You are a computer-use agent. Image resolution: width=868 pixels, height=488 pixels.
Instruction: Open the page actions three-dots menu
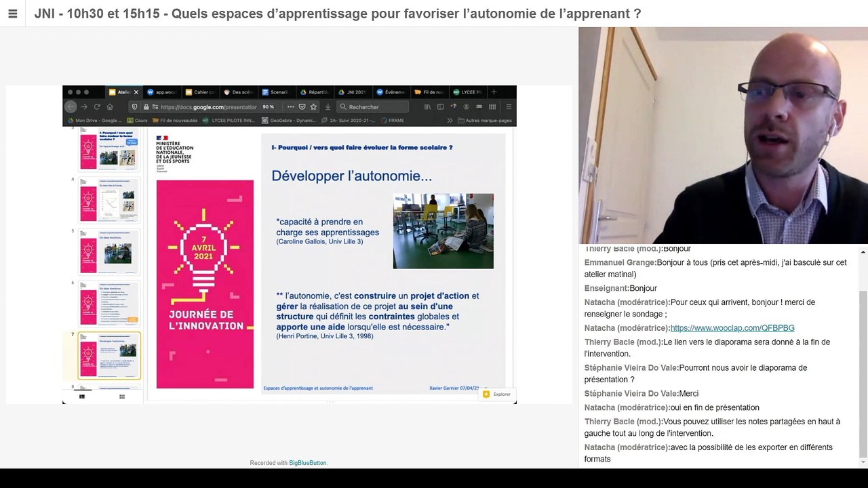coord(290,106)
